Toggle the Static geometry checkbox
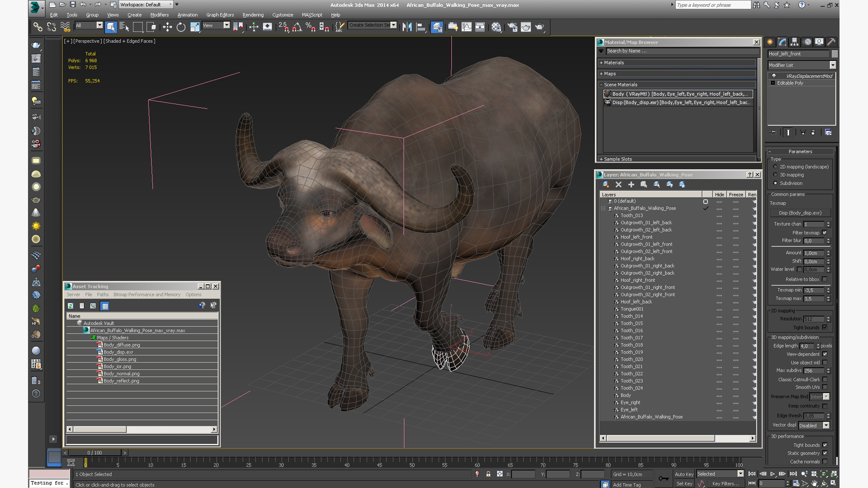The width and height of the screenshot is (868, 488). coord(825,453)
